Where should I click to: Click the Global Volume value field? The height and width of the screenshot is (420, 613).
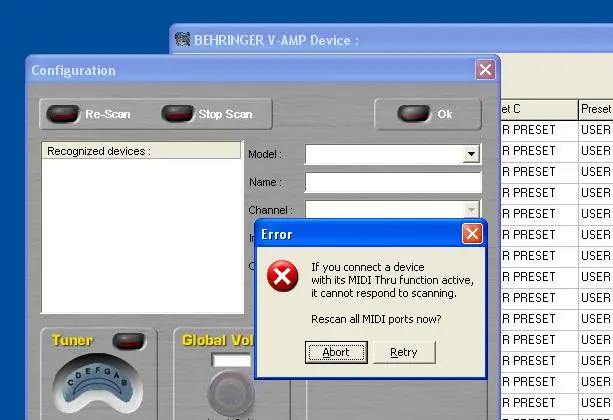[231, 360]
